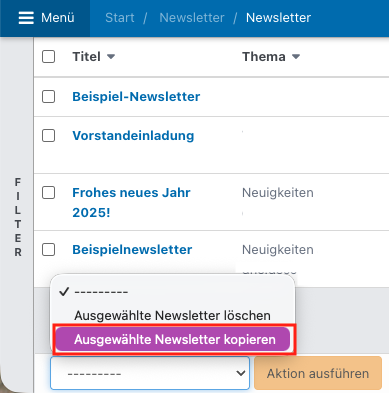
Task: Click Neuigkeiten in the Frohes neues Jahr row
Action: 278,193
